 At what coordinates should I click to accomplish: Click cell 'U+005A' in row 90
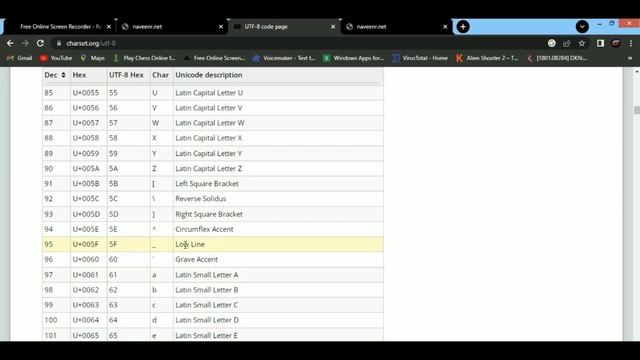(x=86, y=168)
